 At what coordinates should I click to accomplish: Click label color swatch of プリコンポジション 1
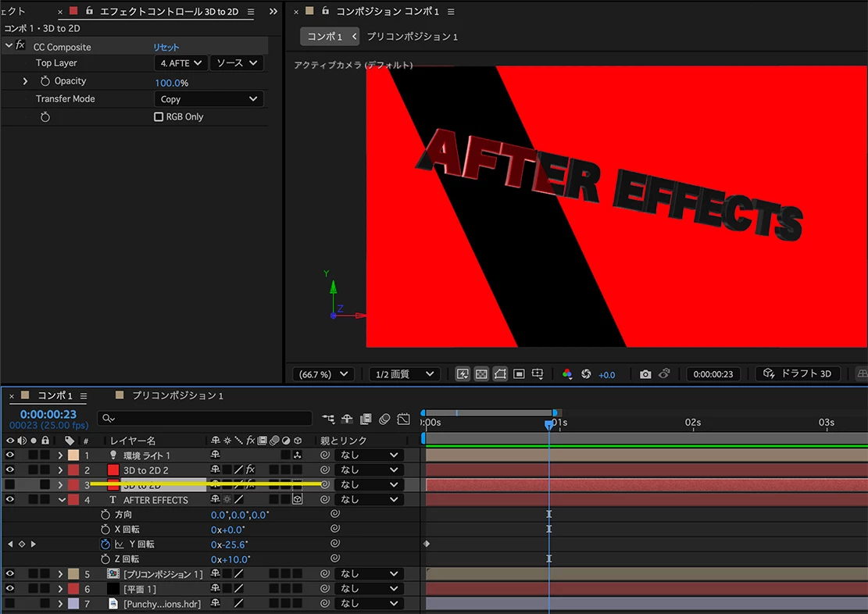[x=73, y=574]
